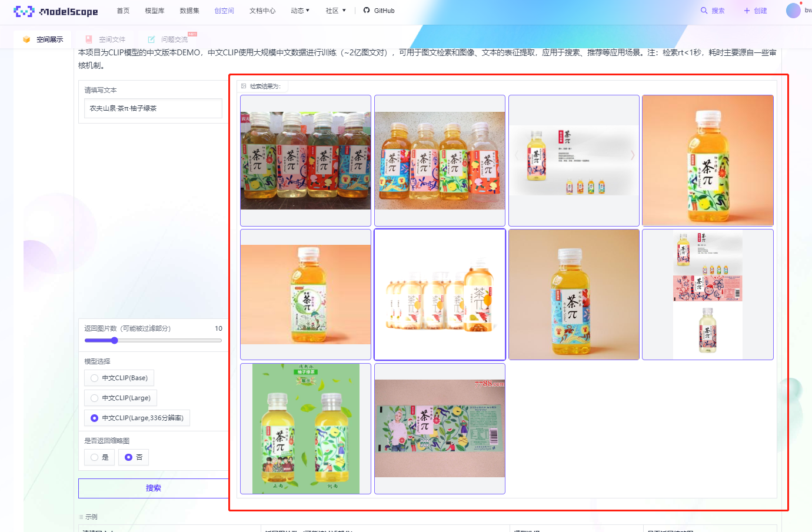
Task: Choose 是 for returning thumbnails
Action: tap(99, 457)
